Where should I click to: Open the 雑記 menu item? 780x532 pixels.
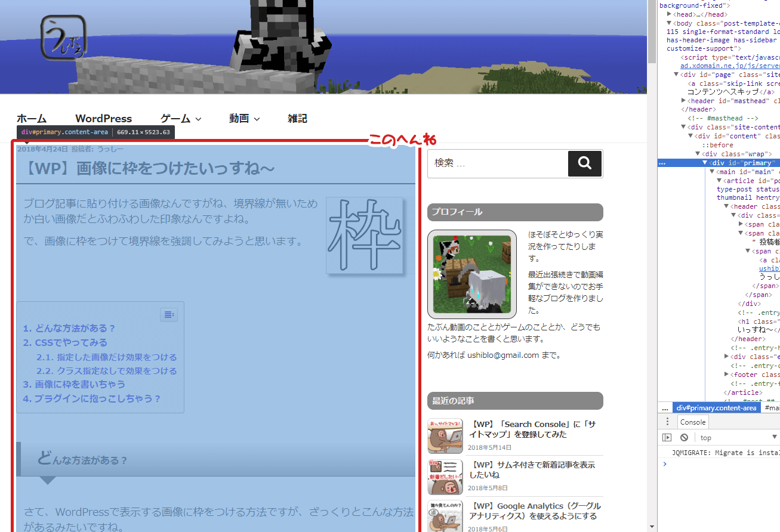297,119
